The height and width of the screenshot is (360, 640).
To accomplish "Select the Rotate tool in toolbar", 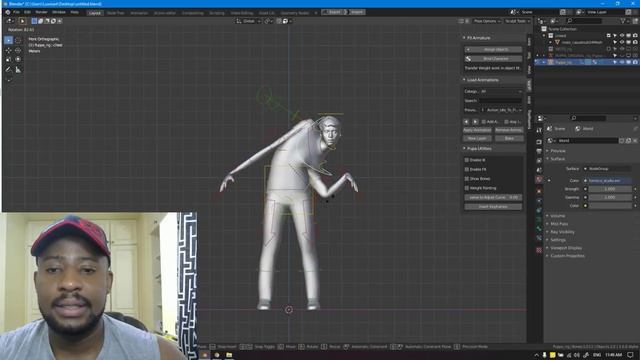I will (x=18, y=51).
